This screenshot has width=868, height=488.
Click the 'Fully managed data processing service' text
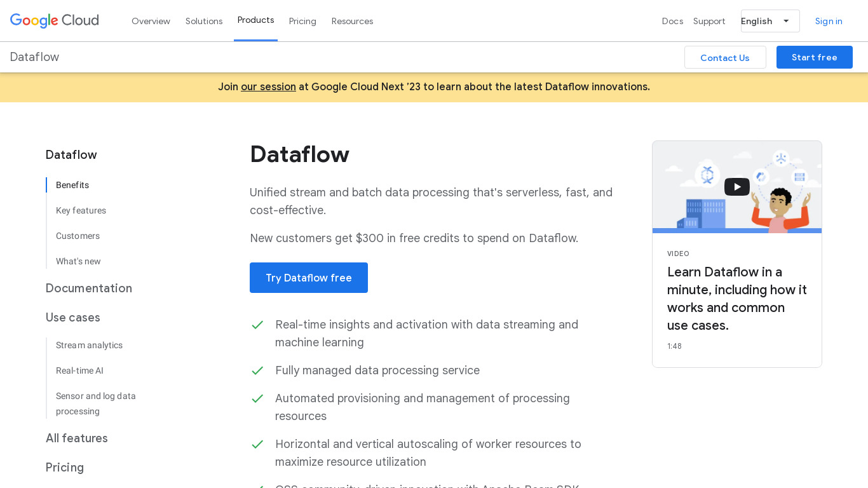(x=377, y=370)
